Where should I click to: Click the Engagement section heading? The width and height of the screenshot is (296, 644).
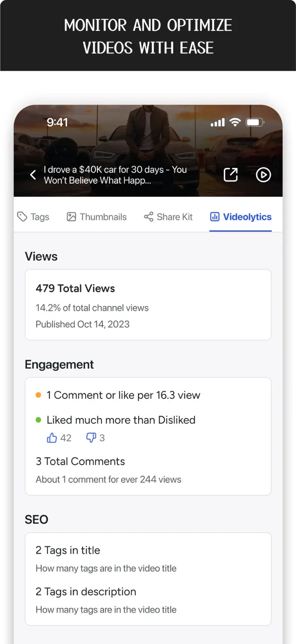point(59,365)
